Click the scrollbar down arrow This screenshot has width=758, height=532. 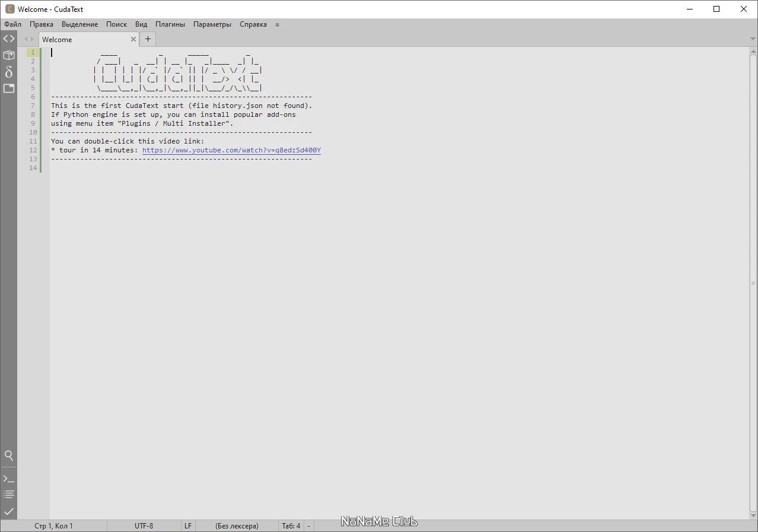coord(753,516)
